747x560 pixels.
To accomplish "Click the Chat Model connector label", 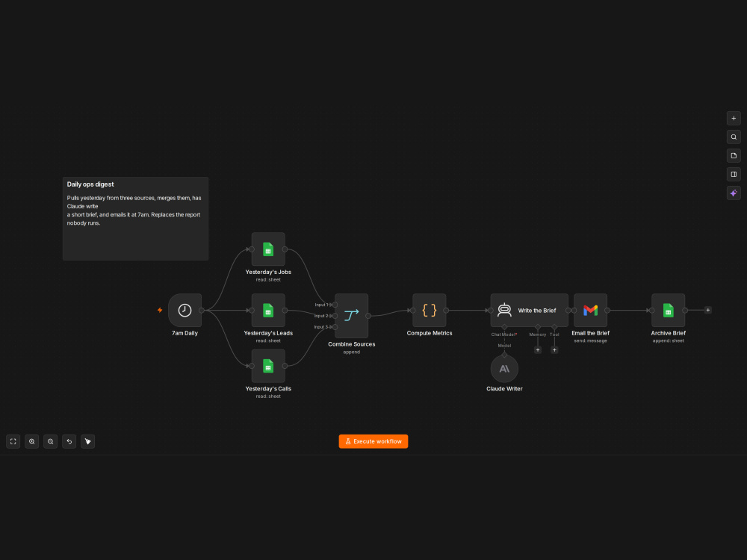I will pos(504,335).
